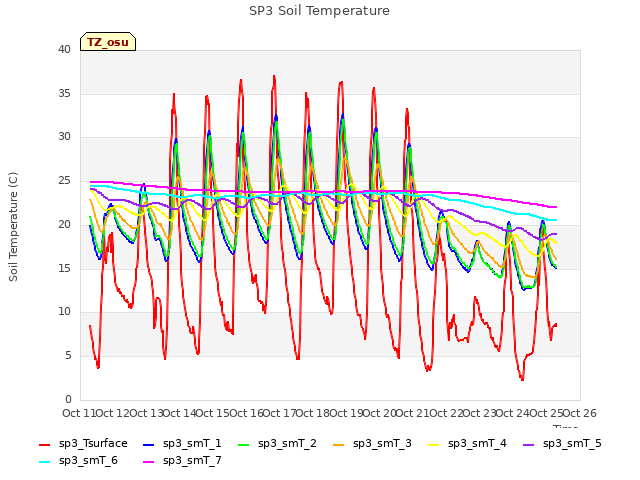
Task: Click the orange sp3_smT_3 legend swatch
Action: point(339,444)
